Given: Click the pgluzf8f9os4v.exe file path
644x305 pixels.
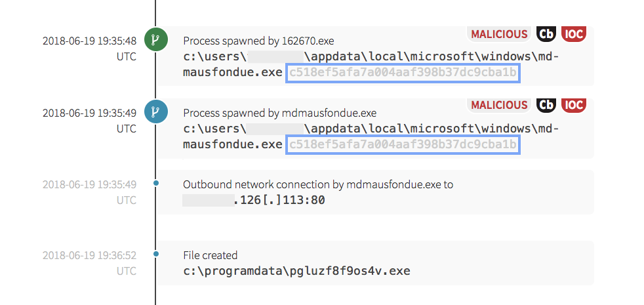Looking at the screenshot, I should point(296,271).
